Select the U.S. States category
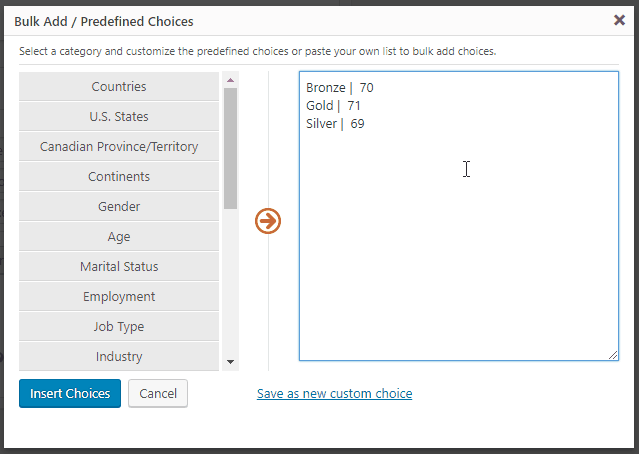Screen dimensions: 639x454 [x=119, y=117]
